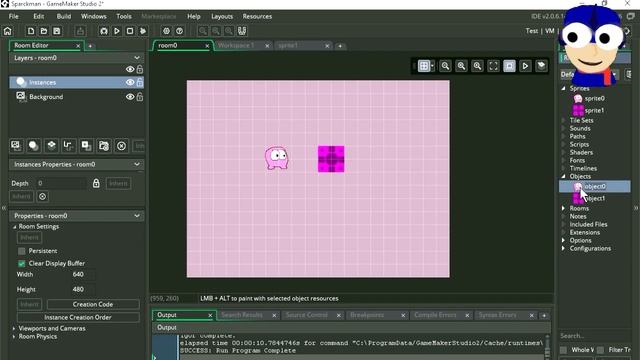Stop the game with the square icon
The width and height of the screenshot is (640, 360).
pyautogui.click(x=130, y=31)
